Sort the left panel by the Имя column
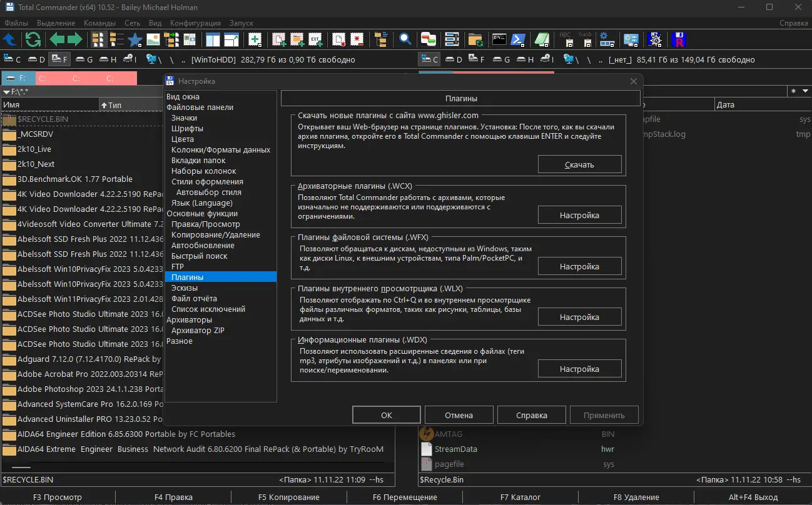This screenshot has width=812, height=505. click(x=50, y=105)
